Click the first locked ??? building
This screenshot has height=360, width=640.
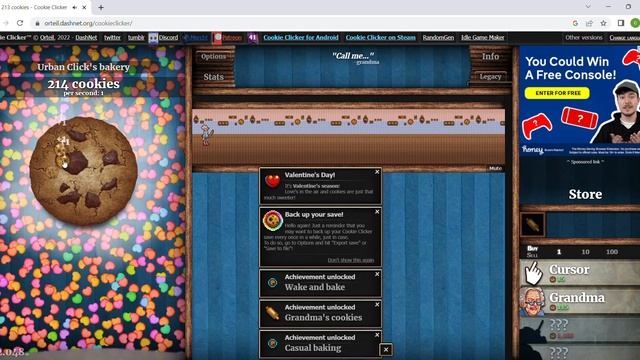pos(580,329)
